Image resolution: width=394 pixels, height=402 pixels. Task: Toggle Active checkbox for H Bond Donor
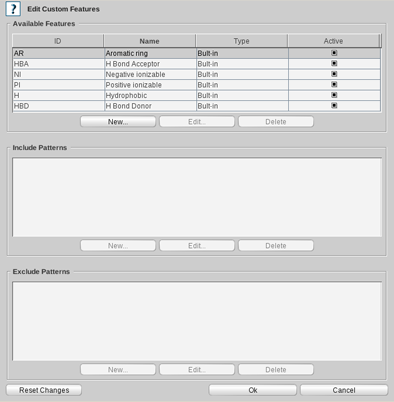(334, 106)
